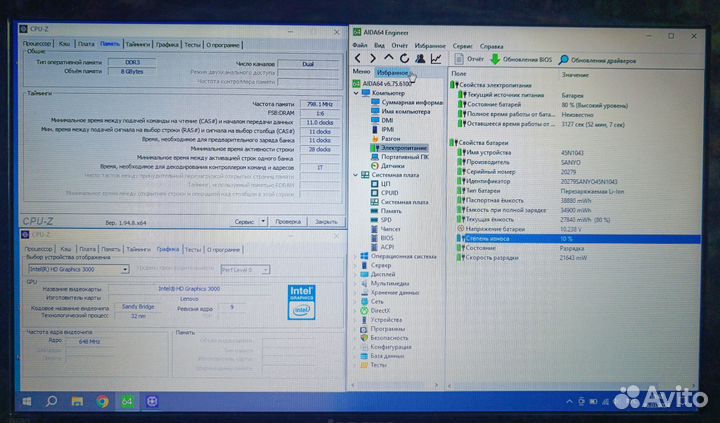Click the AIDA64 tree horizontal scrollbar right arrow
This screenshot has height=423, width=720.
(436, 385)
